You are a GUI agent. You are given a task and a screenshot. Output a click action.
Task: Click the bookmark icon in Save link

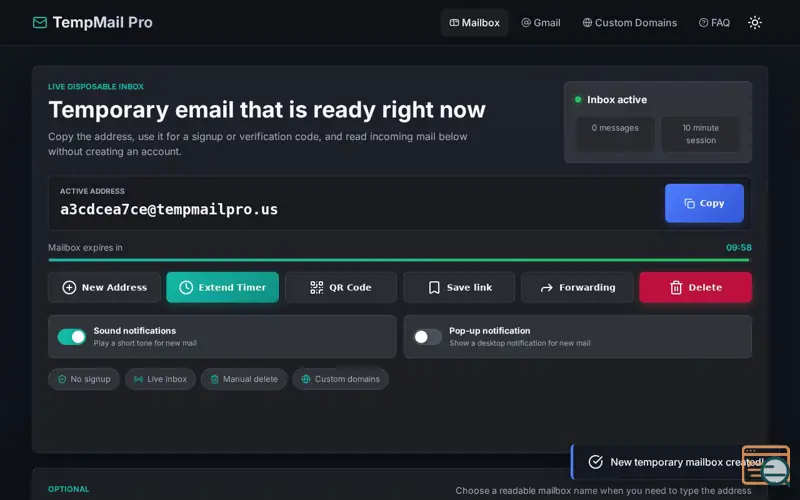tap(434, 287)
